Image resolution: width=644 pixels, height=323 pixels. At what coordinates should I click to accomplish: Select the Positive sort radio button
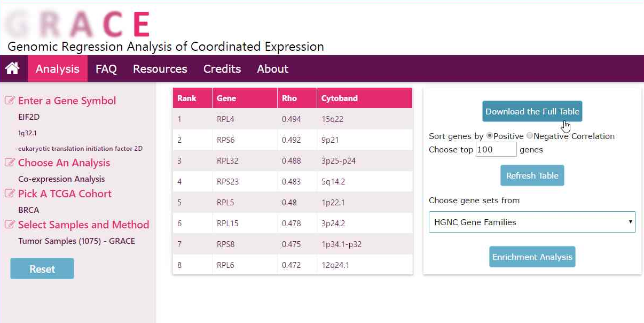click(489, 136)
